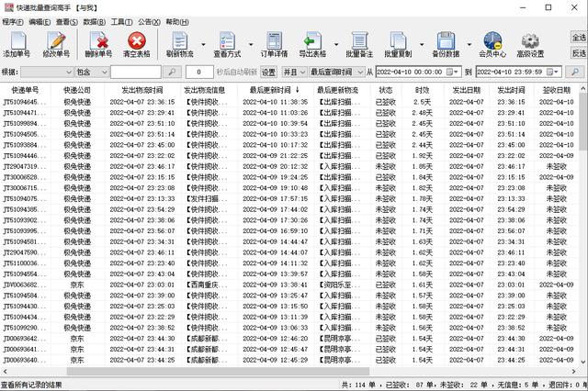Select the row with tracking number JT29047319
The height and width of the screenshot is (391, 588).
click(289, 166)
